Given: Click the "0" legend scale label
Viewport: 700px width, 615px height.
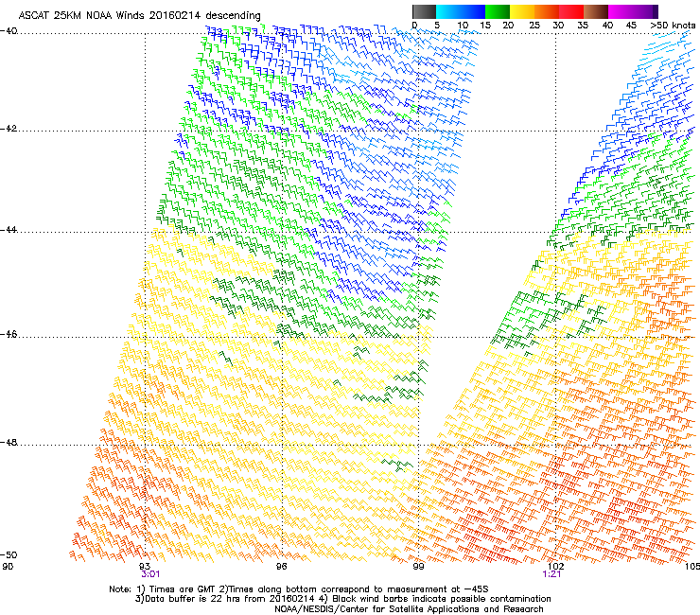Looking at the screenshot, I should tap(414, 26).
